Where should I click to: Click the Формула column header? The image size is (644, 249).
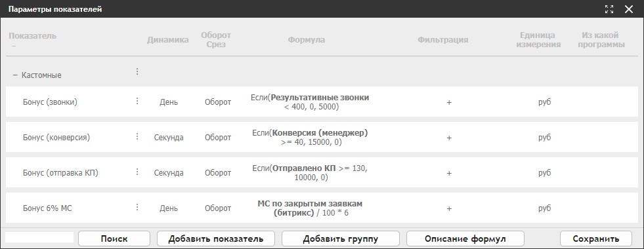[x=307, y=40]
